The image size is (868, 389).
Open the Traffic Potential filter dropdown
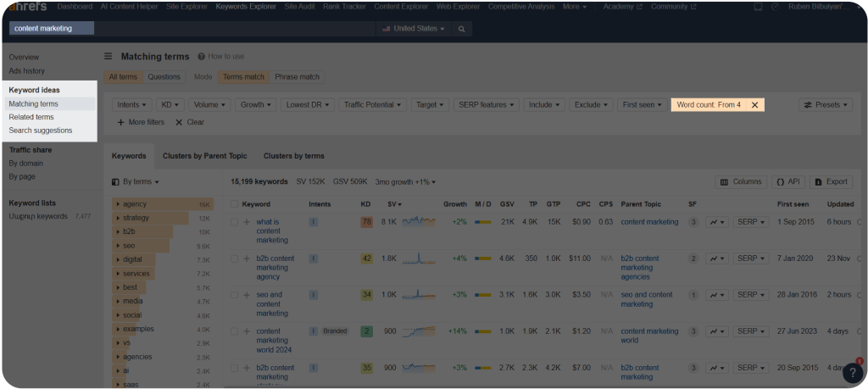tap(373, 104)
